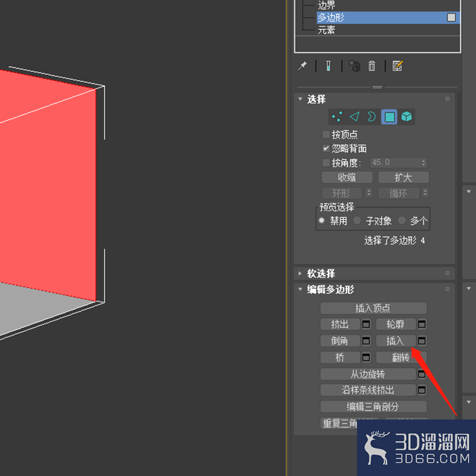Open settings box next to 倒角
Viewport: 476px width, 476px height.
click(x=366, y=340)
